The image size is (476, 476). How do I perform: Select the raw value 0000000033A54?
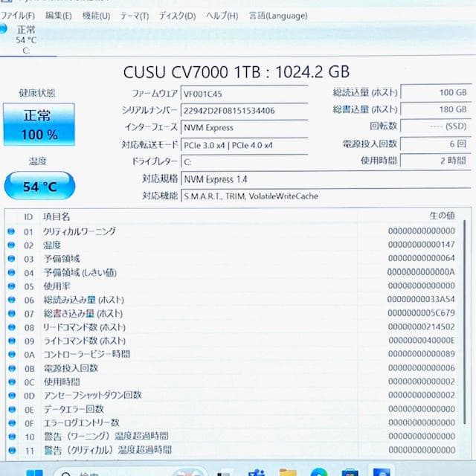(421, 299)
